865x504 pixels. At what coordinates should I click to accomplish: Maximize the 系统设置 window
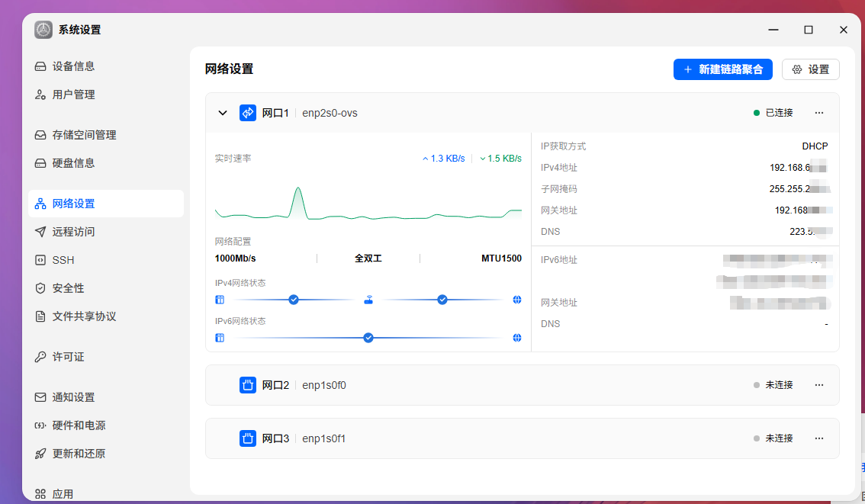(x=809, y=30)
